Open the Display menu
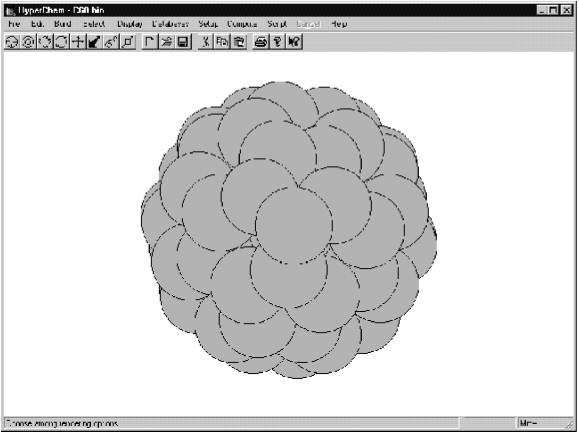579x432 pixels. [130, 24]
